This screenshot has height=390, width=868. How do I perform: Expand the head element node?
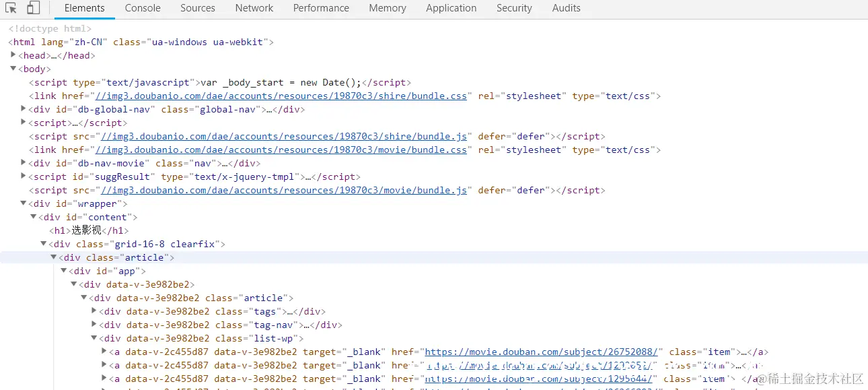coord(13,55)
